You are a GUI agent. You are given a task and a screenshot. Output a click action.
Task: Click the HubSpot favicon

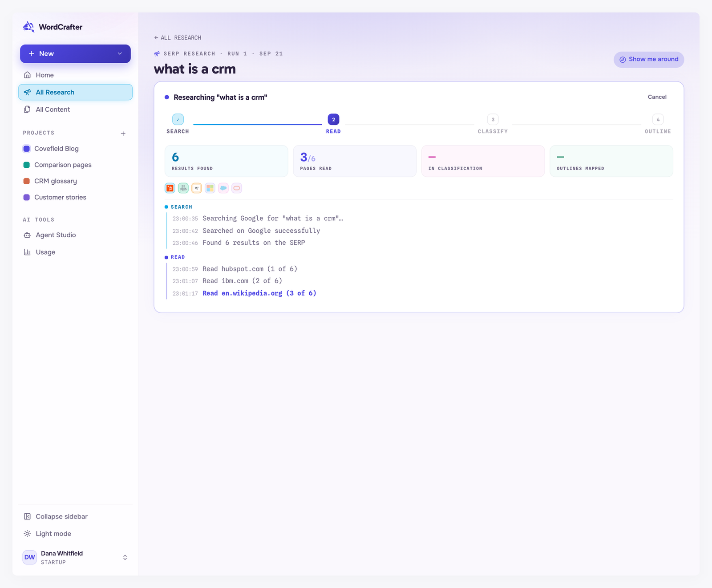tap(170, 188)
